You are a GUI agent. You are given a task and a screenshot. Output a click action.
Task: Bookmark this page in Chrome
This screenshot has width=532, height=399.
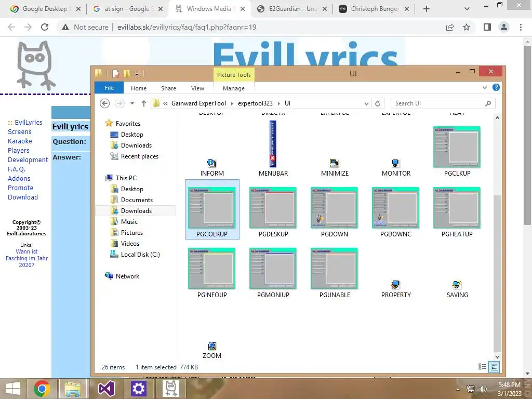tap(467, 27)
